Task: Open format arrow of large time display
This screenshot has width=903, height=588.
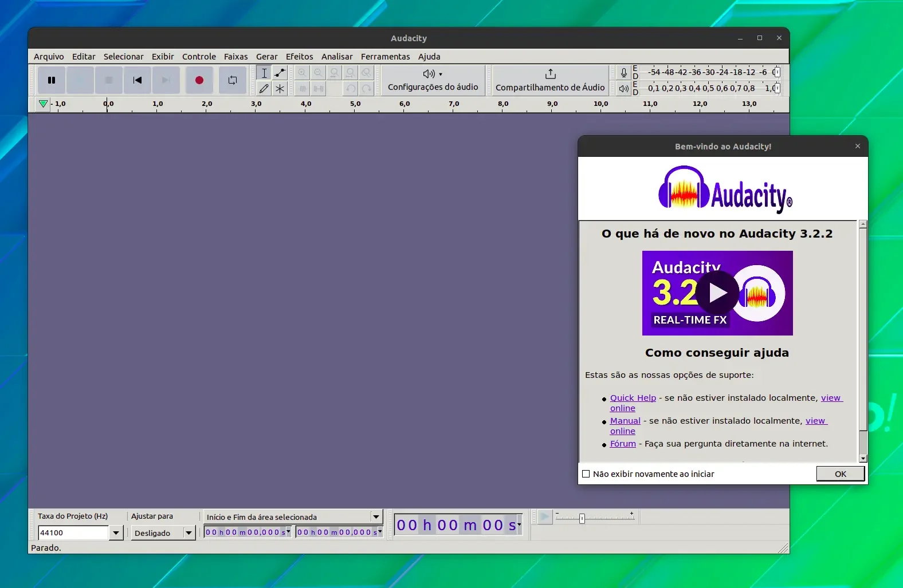Action: click(x=519, y=524)
